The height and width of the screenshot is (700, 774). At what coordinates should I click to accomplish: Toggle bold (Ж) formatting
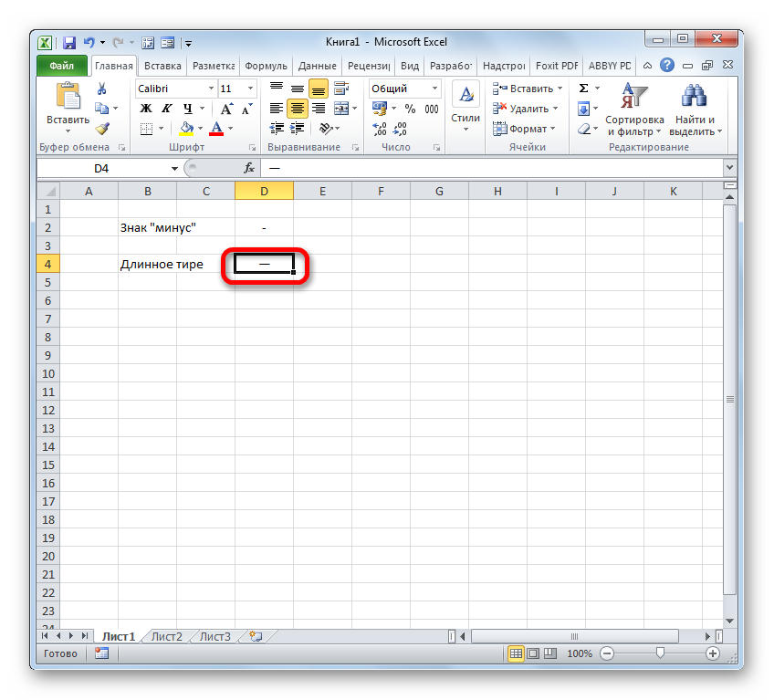coord(146,108)
